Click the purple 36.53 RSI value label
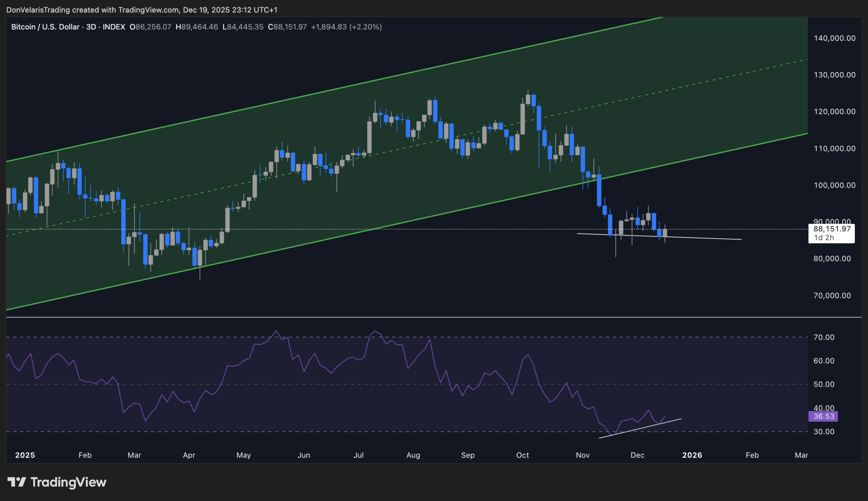Screen dimensions: 868x501 (x=823, y=416)
